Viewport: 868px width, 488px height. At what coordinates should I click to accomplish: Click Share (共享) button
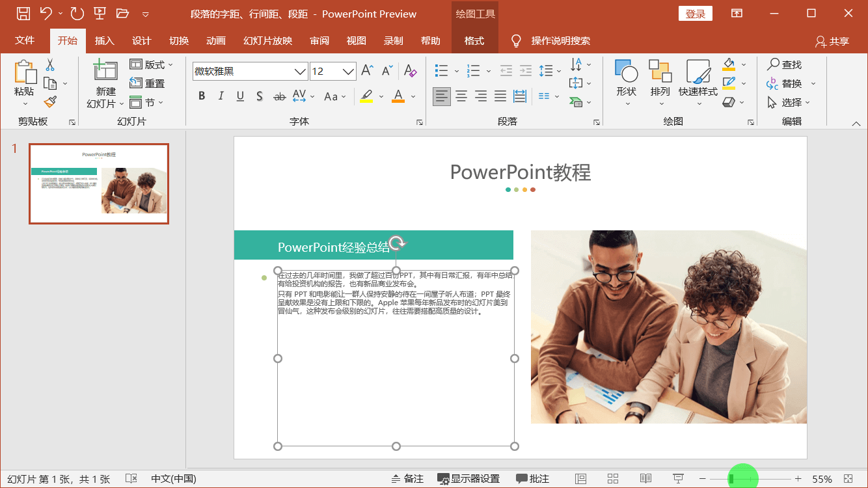pos(832,41)
